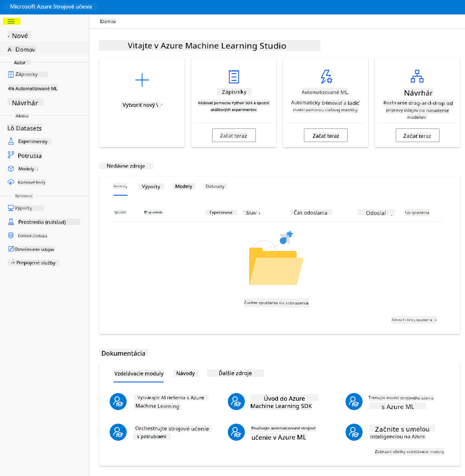
Task: Switch to the Spustenia tab
Action: pos(120,186)
